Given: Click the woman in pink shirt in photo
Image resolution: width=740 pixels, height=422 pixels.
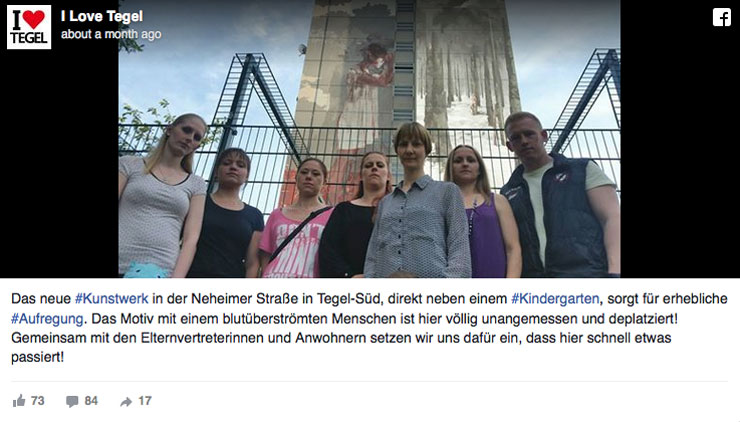Looking at the screenshot, I should (x=296, y=218).
